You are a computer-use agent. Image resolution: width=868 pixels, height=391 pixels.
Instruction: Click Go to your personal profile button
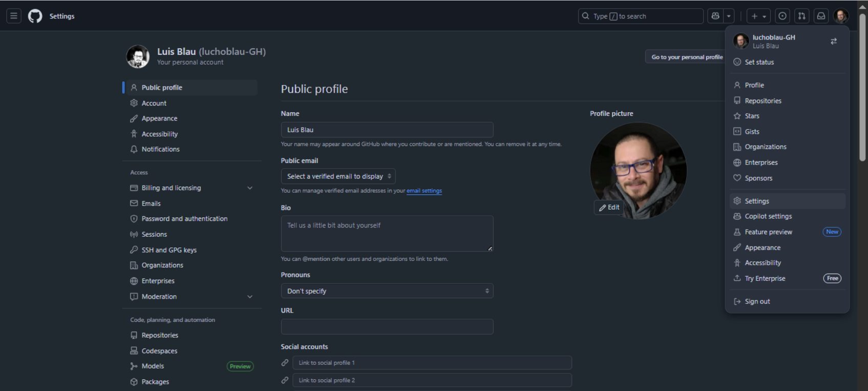[x=687, y=57]
